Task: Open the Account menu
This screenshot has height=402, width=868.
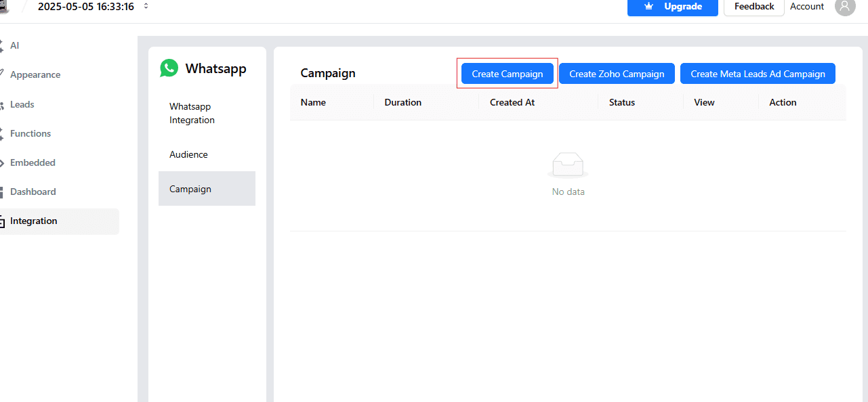Action: [807, 7]
